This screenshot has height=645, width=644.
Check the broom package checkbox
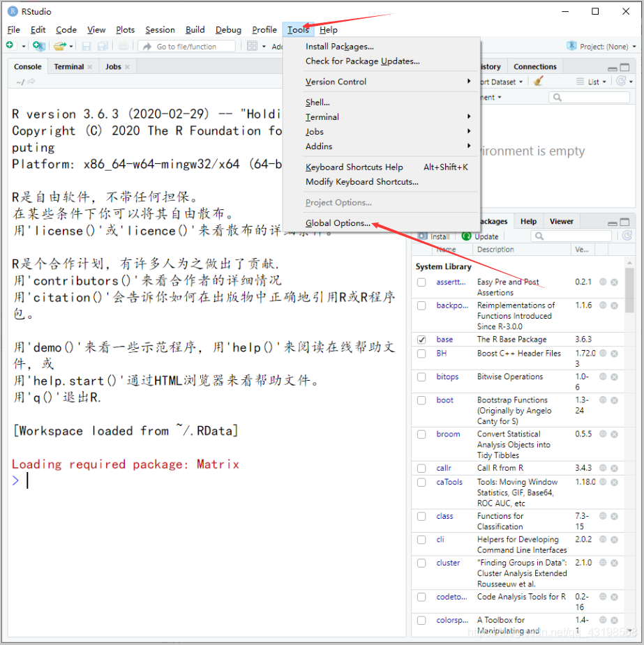pyautogui.click(x=421, y=434)
